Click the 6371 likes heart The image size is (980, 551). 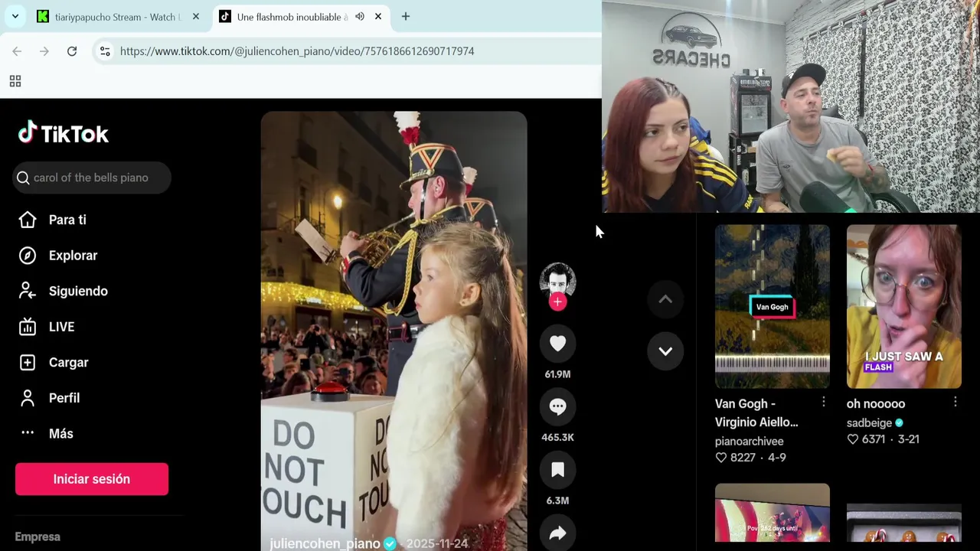coord(852,439)
